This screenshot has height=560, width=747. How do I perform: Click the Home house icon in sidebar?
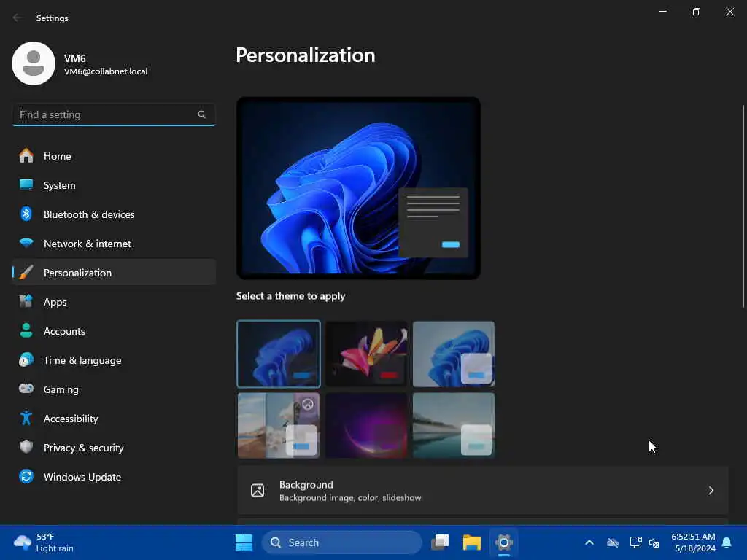26,156
